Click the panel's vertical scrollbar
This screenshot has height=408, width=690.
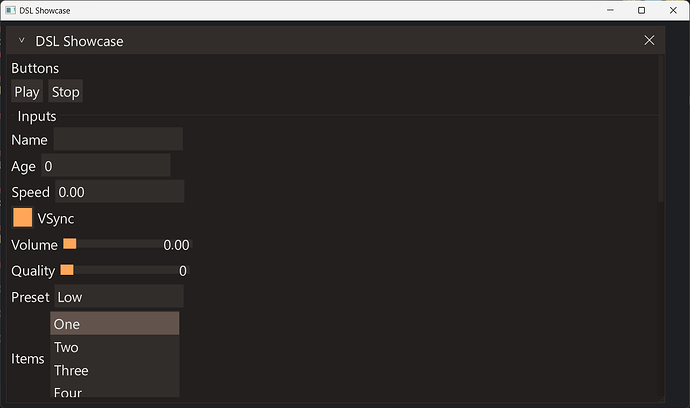pos(660,130)
